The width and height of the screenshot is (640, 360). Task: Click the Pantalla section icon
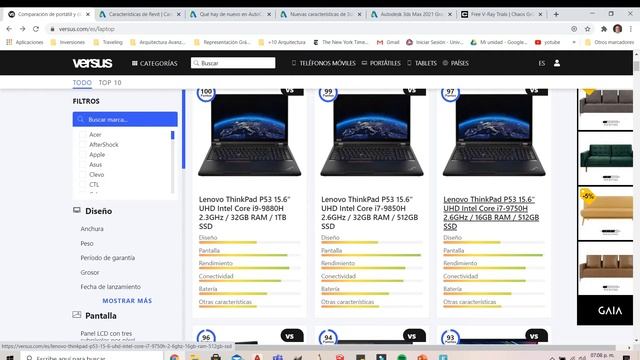coord(77,315)
